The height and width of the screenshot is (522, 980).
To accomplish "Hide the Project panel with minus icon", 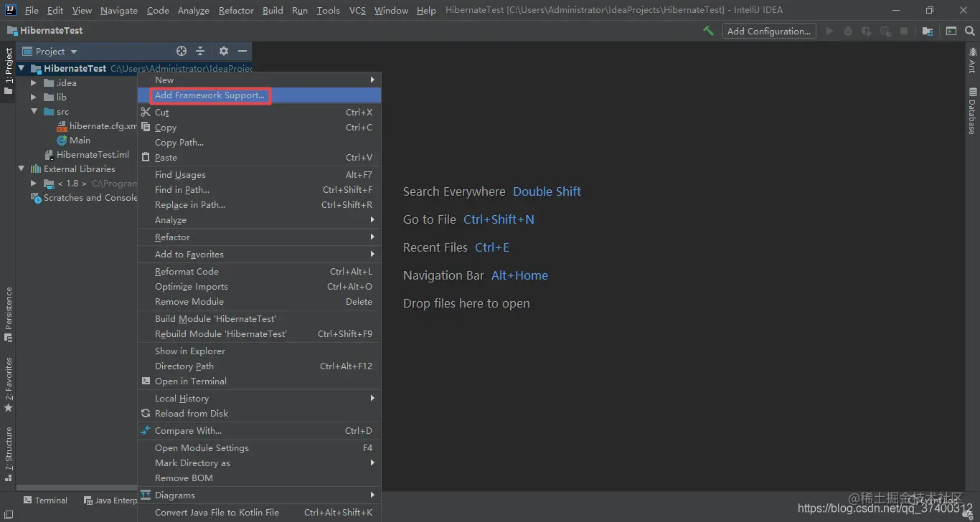I will click(x=242, y=51).
